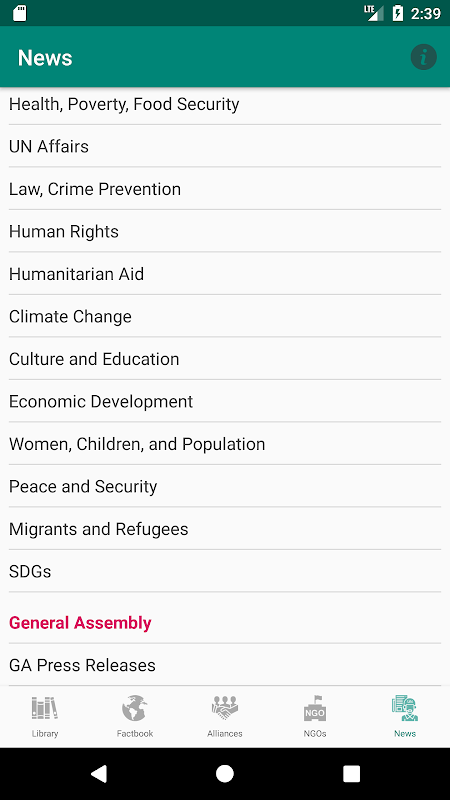Image resolution: width=450 pixels, height=800 pixels.
Task: Open Health, Poverty, Food Security news
Action: point(225,104)
